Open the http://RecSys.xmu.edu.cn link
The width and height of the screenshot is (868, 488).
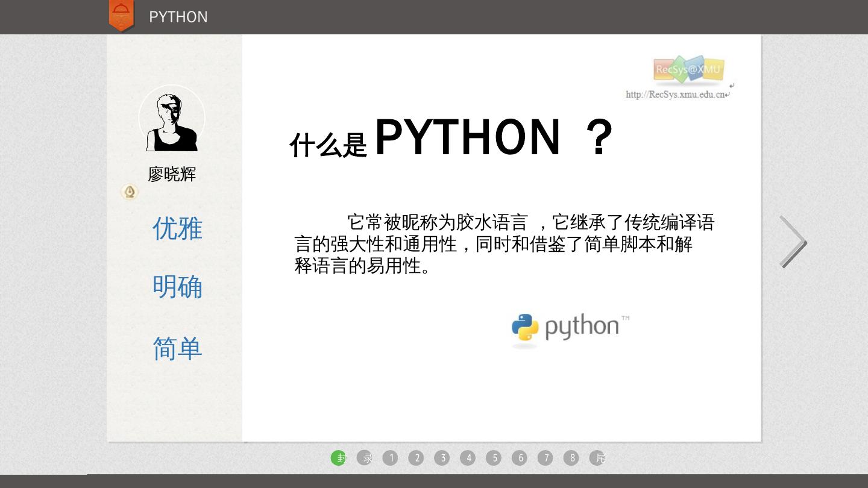click(677, 95)
